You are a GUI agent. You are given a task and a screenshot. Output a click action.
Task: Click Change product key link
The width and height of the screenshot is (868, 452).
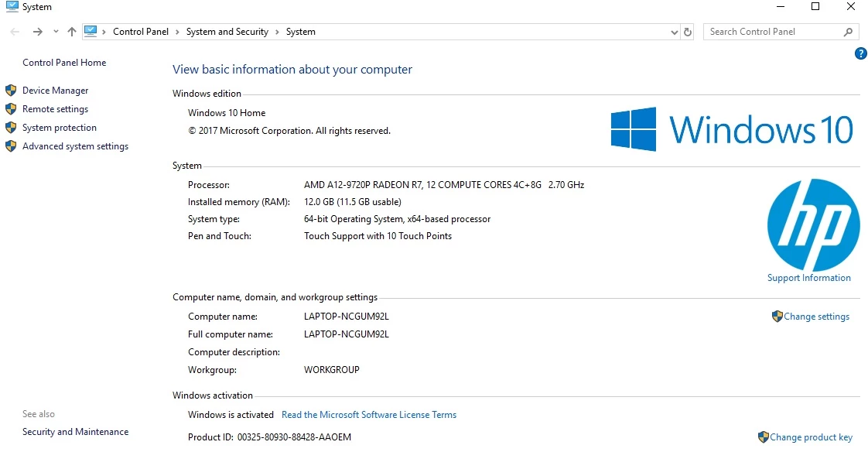pyautogui.click(x=811, y=437)
